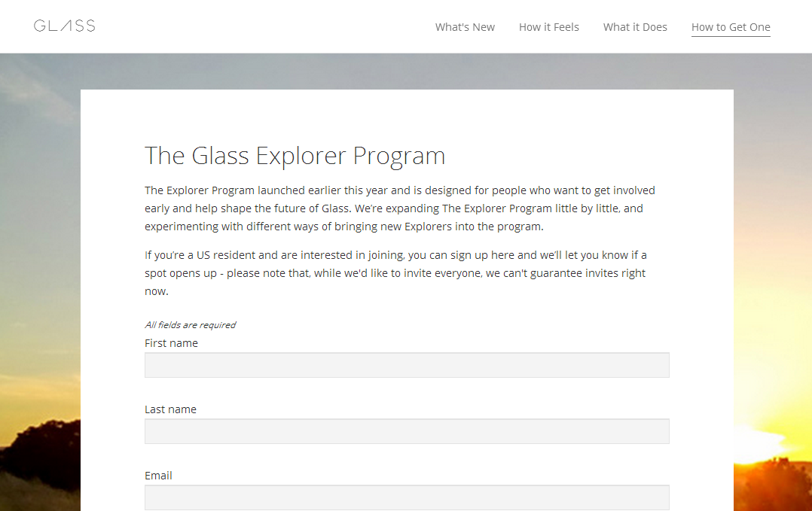This screenshot has width=812, height=511.
Task: Click the Glass Explorer Program heading
Action: 295,156
